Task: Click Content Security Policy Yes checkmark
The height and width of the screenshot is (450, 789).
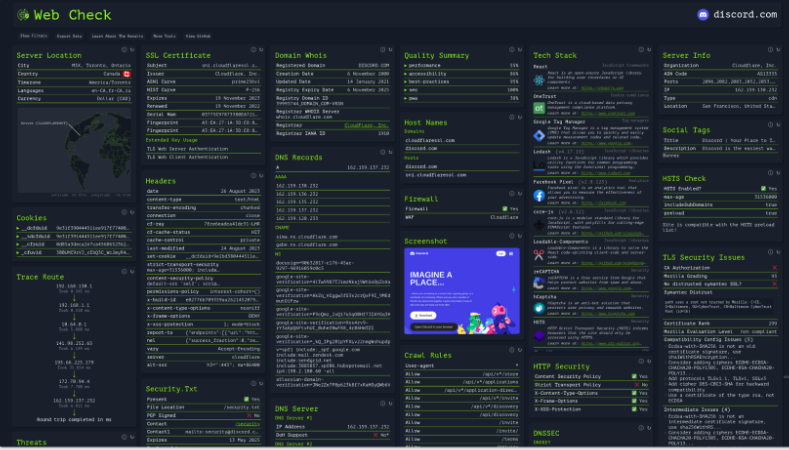Action: pos(634,377)
